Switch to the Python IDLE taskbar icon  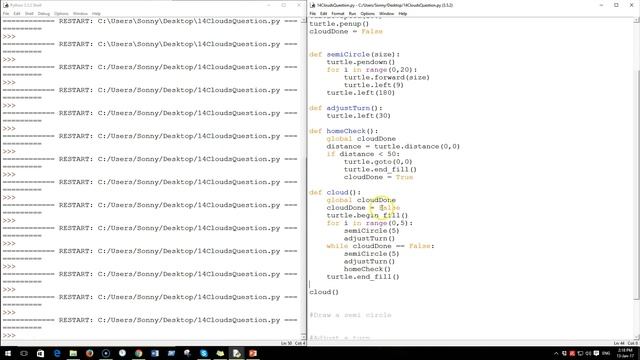click(236, 353)
